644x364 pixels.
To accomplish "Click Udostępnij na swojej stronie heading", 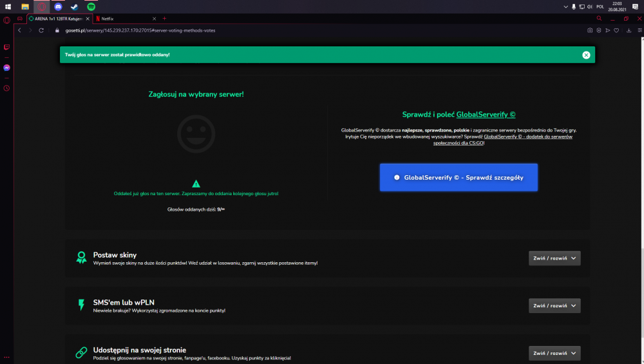I will pos(140,350).
